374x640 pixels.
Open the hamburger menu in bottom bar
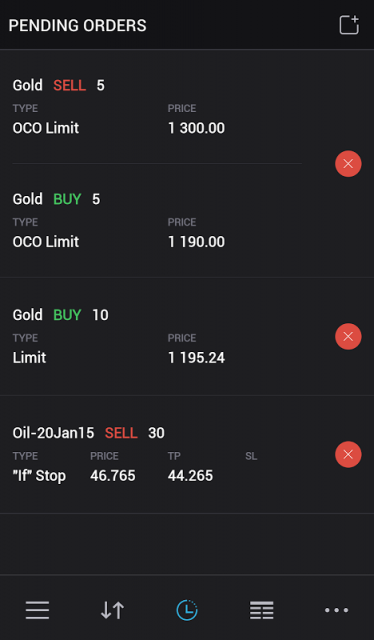37,610
